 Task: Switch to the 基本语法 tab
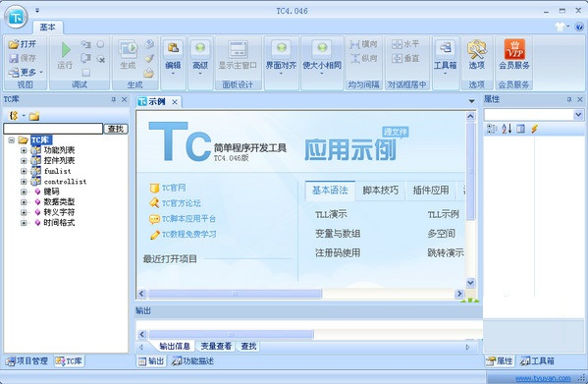click(x=330, y=191)
